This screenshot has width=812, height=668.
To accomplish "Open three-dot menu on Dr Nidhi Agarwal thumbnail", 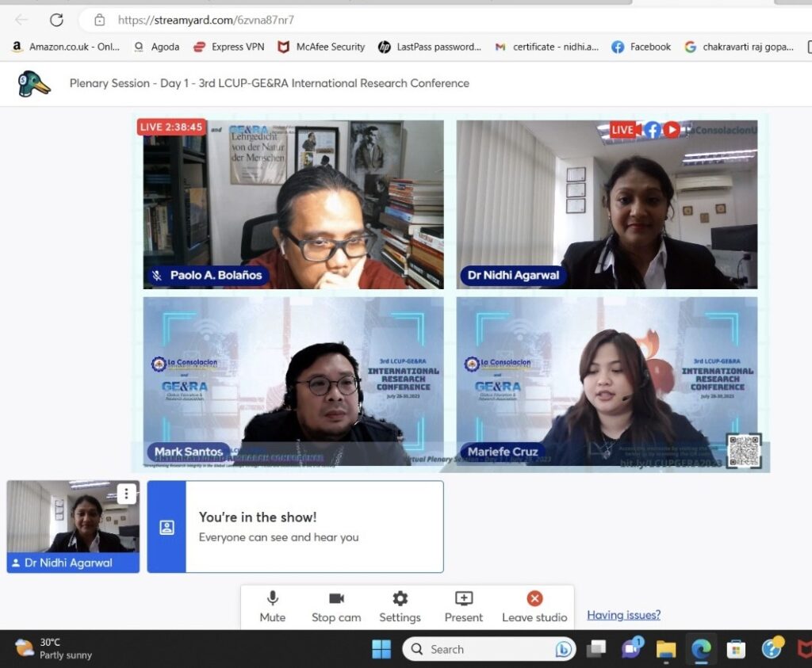I will click(127, 494).
